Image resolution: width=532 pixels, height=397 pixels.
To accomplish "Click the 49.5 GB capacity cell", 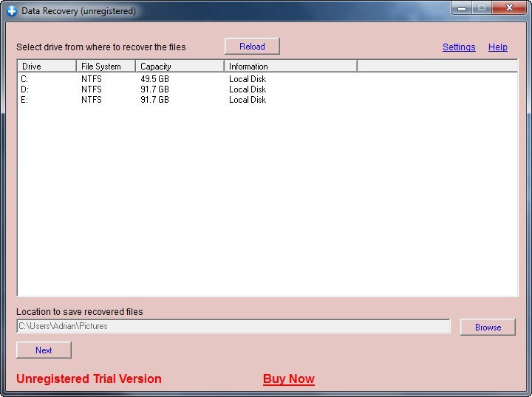I will tap(154, 79).
